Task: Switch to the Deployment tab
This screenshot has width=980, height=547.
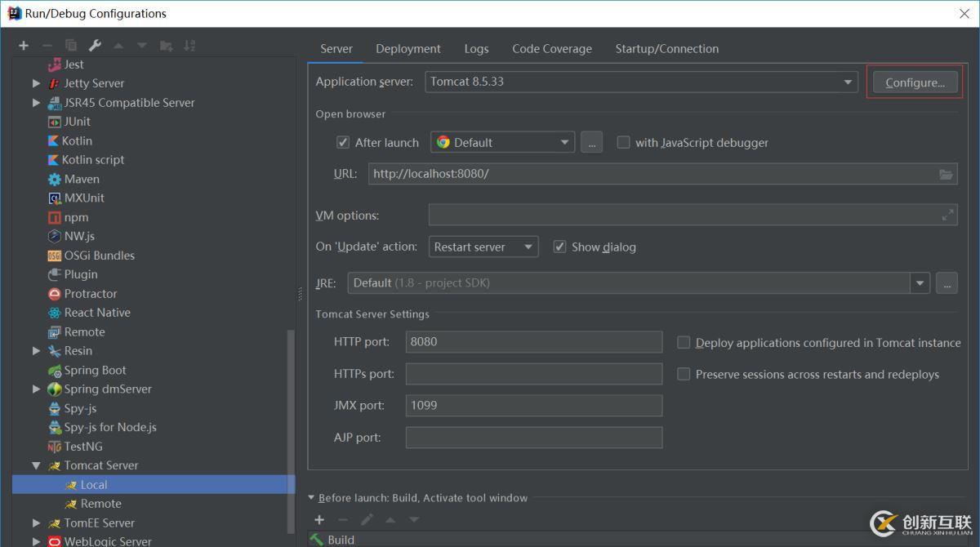Action: (x=408, y=48)
